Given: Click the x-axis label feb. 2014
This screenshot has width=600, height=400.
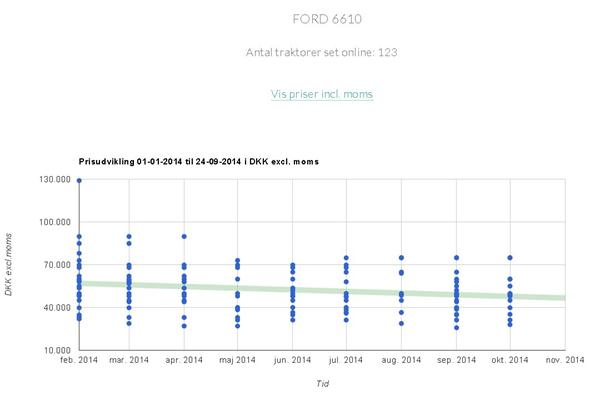Looking at the screenshot, I should point(79,360).
